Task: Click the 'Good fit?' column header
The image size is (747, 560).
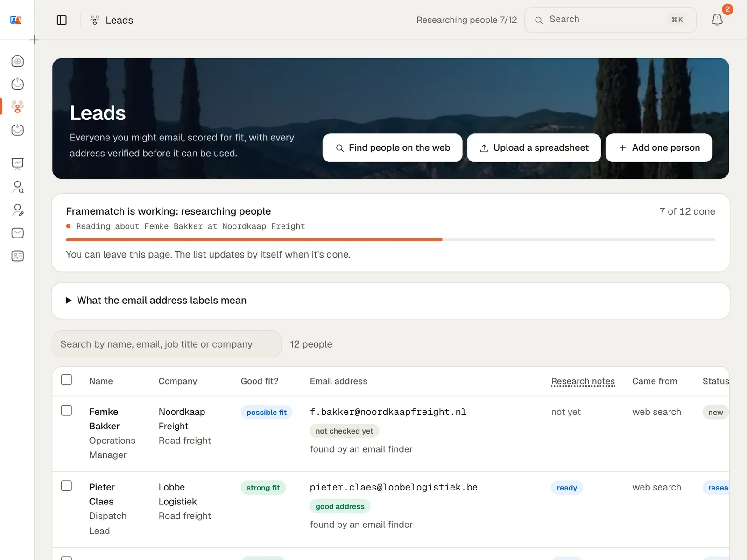Action: coord(260,381)
